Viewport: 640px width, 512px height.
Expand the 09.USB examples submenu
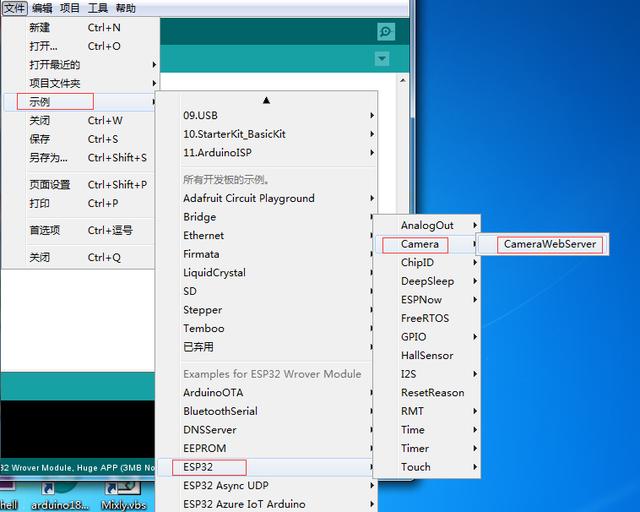[267, 116]
